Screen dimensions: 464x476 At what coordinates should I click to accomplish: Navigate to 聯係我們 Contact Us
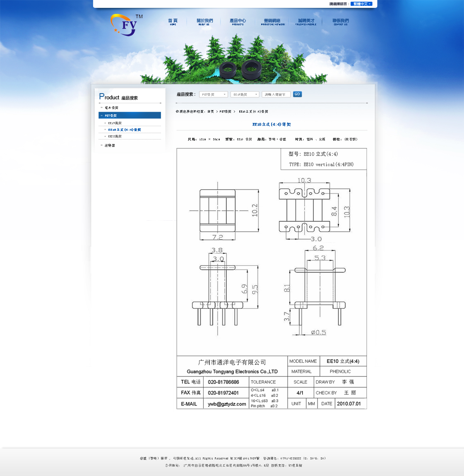341,22
